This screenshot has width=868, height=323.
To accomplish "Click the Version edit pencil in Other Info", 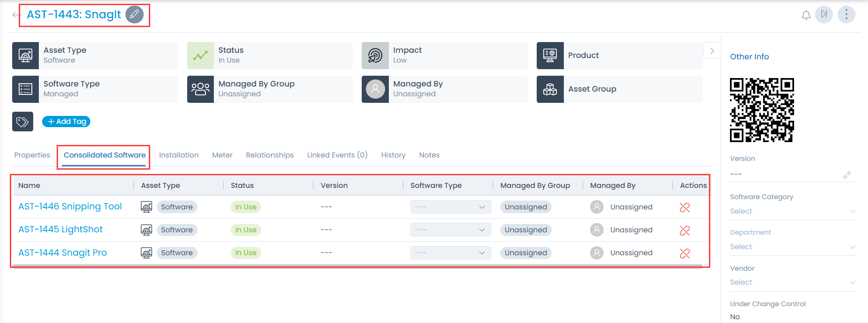I will [x=847, y=175].
